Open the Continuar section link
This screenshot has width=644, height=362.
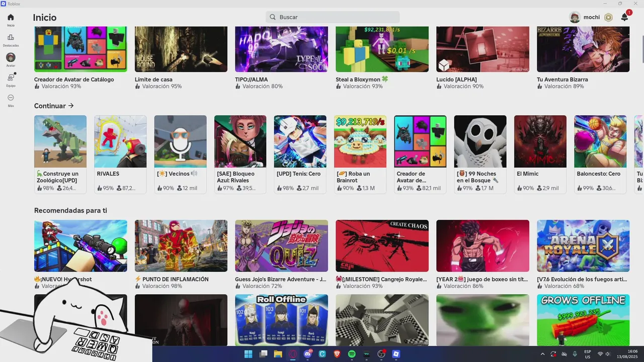coord(54,106)
